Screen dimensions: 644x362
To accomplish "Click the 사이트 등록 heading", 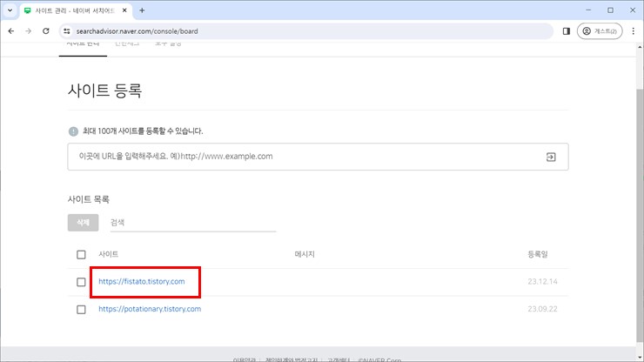I will click(104, 90).
